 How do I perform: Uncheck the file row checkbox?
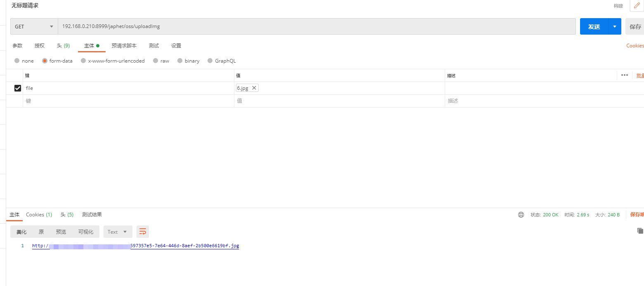(x=18, y=88)
